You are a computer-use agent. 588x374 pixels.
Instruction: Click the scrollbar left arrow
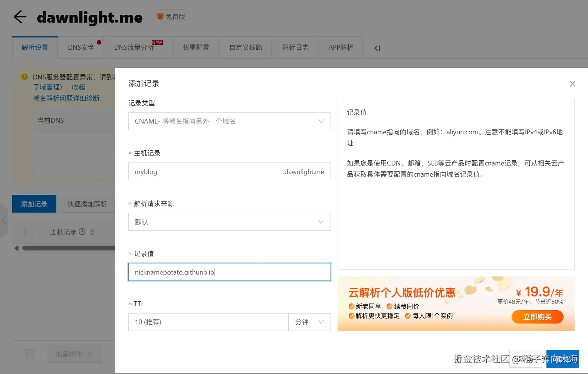16,248
